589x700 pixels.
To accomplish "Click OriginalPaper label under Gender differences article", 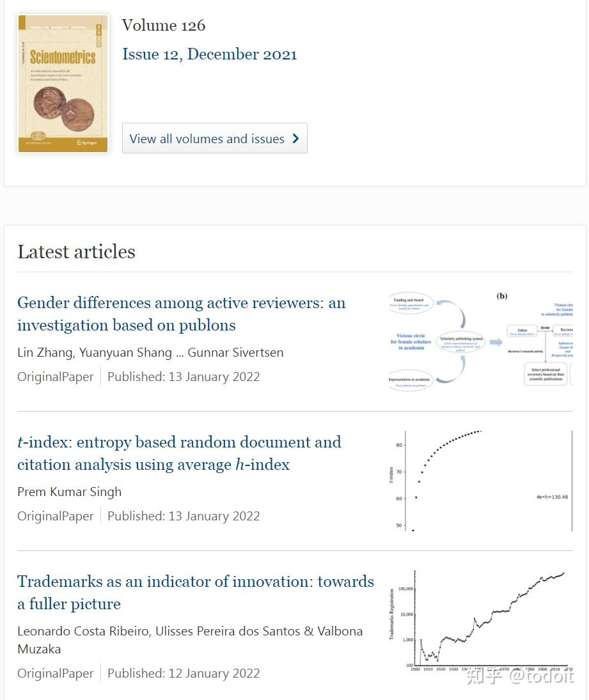I will (56, 377).
